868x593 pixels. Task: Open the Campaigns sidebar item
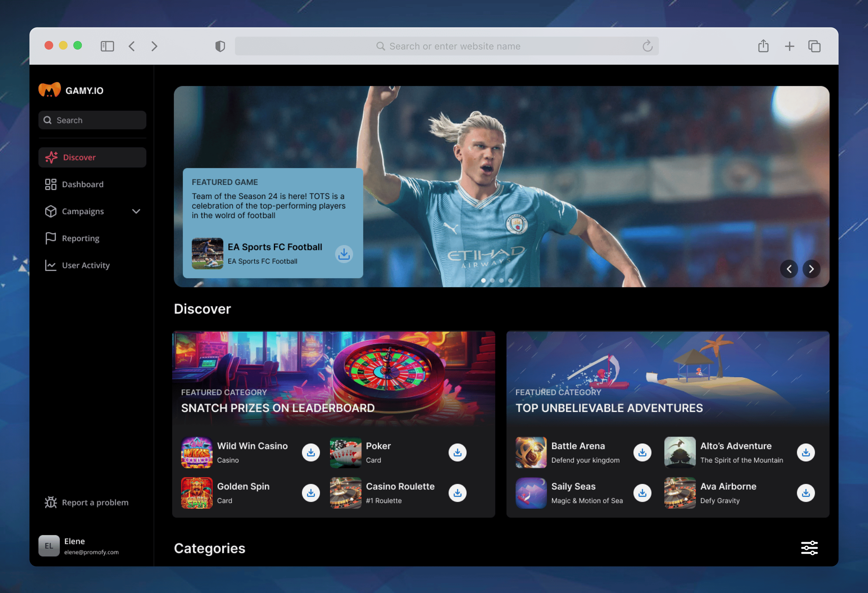(x=92, y=211)
